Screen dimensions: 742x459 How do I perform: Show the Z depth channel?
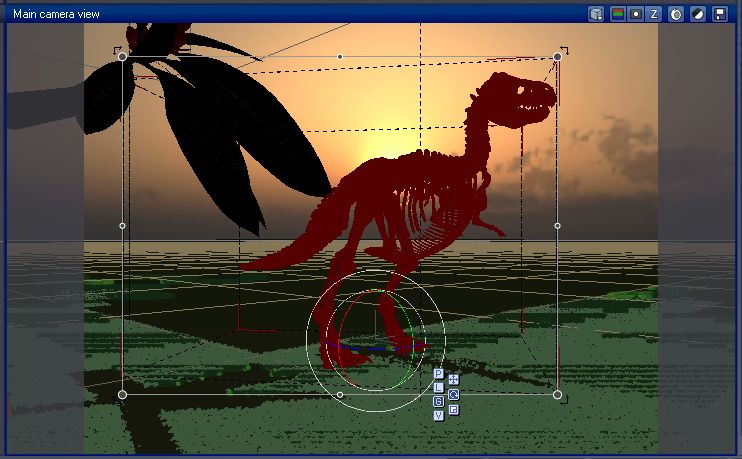[654, 14]
